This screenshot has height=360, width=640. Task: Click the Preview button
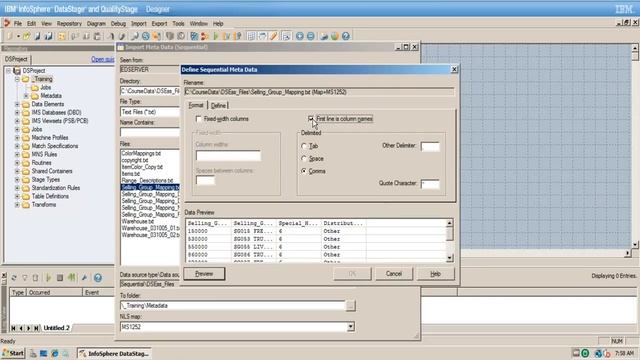tap(204, 273)
